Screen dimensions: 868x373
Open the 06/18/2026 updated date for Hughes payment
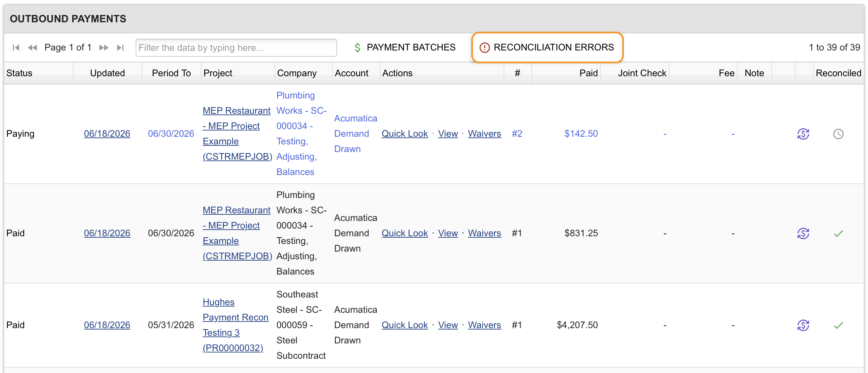click(x=107, y=325)
